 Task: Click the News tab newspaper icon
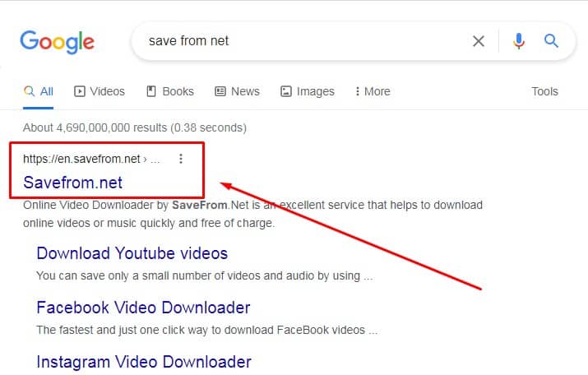220,91
